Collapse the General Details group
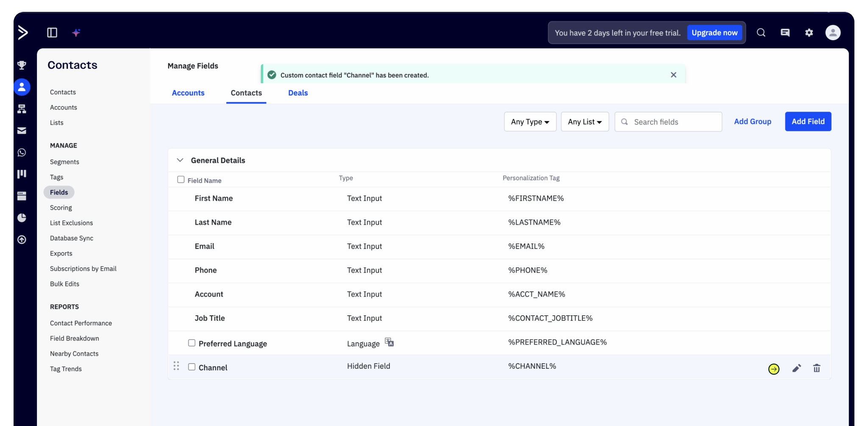 click(180, 160)
